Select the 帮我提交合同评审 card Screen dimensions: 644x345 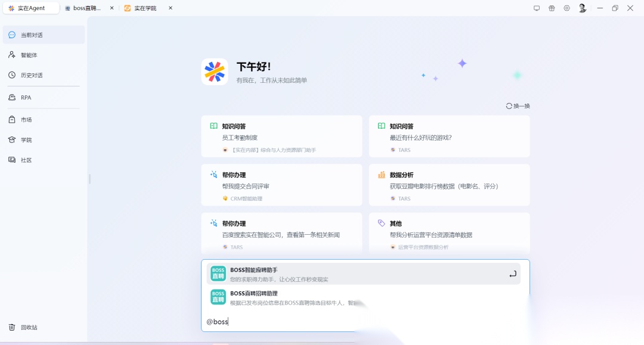[x=281, y=185]
